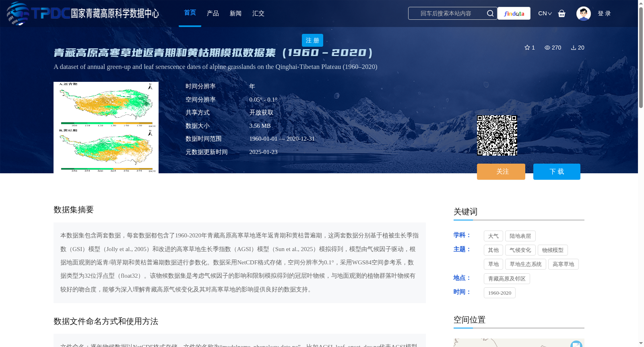Viewport: 644px width, 347px height.
Task: Click the Chinese dataset title heading
Action: click(213, 53)
